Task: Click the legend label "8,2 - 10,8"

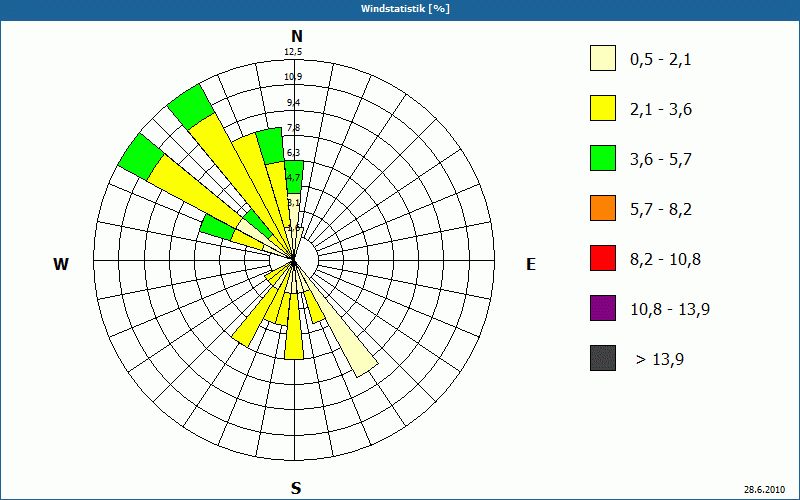Action: (665, 260)
